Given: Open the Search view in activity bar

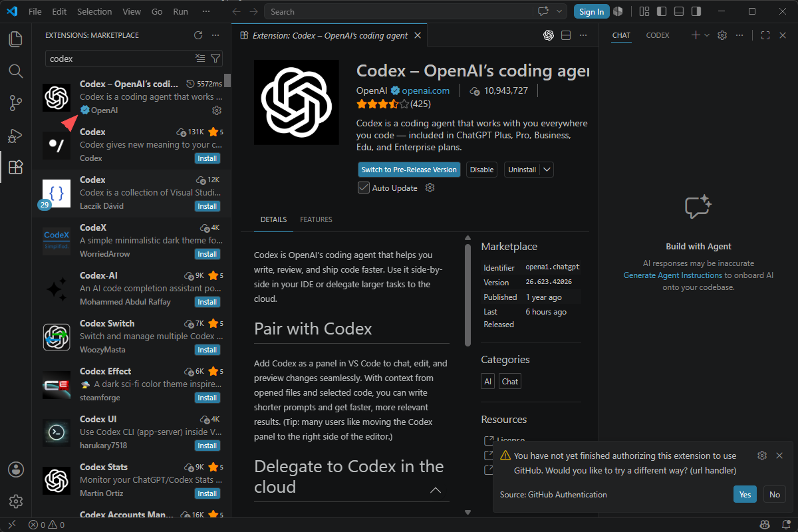Looking at the screenshot, I should click(x=16, y=70).
